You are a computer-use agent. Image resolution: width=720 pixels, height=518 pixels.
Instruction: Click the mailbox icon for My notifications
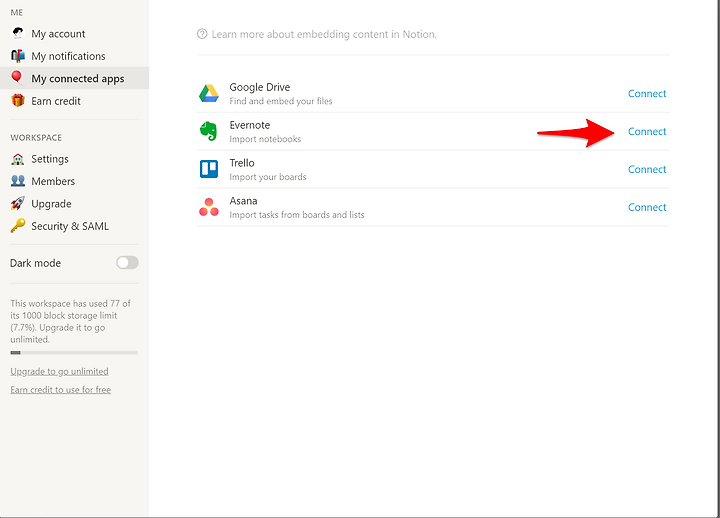tap(18, 56)
